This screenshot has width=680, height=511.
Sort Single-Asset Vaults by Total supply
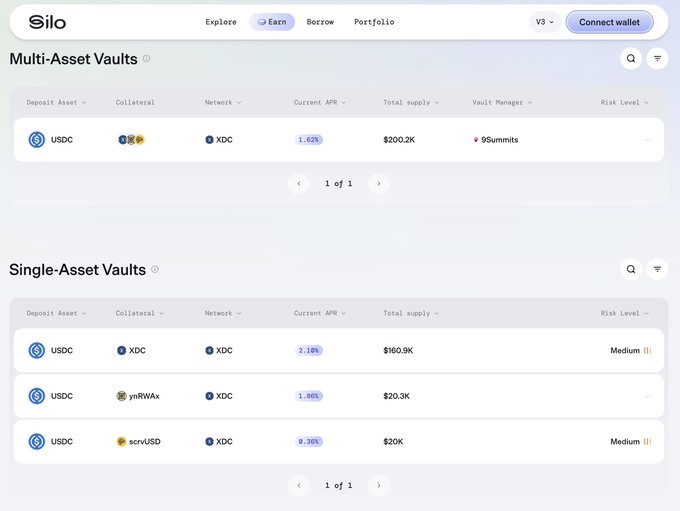[x=411, y=313]
